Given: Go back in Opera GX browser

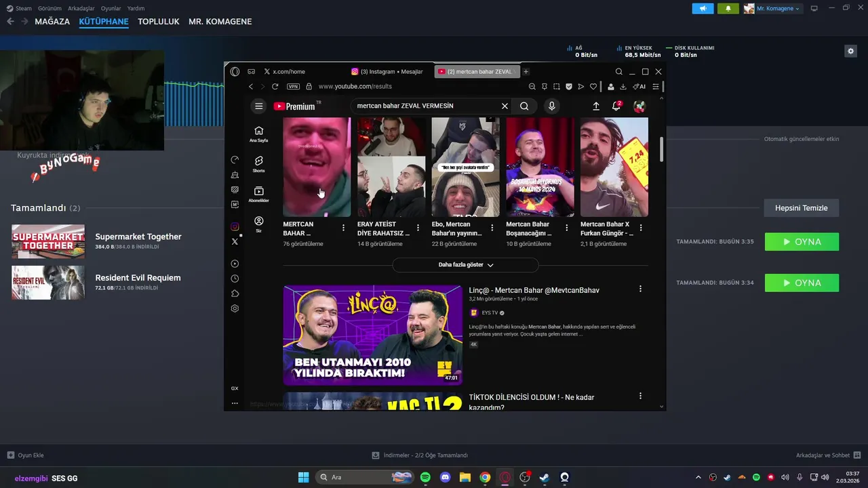Looking at the screenshot, I should [x=251, y=86].
